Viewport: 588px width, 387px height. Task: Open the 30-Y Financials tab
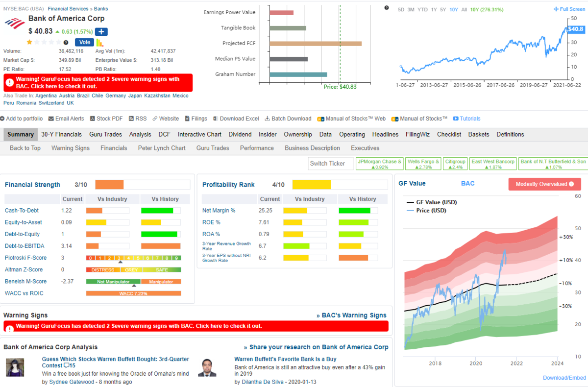point(61,134)
